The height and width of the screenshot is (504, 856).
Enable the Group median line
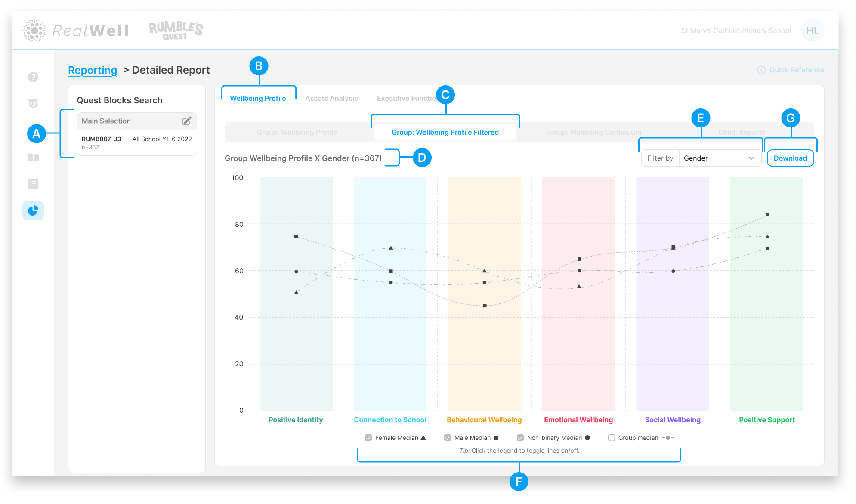pyautogui.click(x=612, y=437)
